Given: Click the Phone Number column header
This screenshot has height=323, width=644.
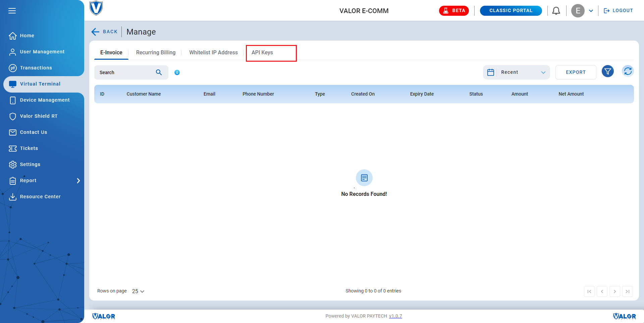Looking at the screenshot, I should click(258, 94).
